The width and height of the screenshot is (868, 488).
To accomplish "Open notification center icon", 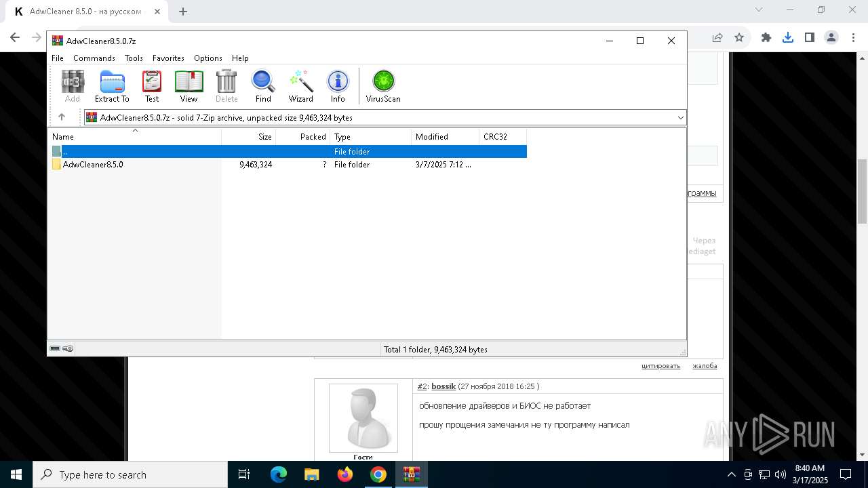I will pos(846,474).
